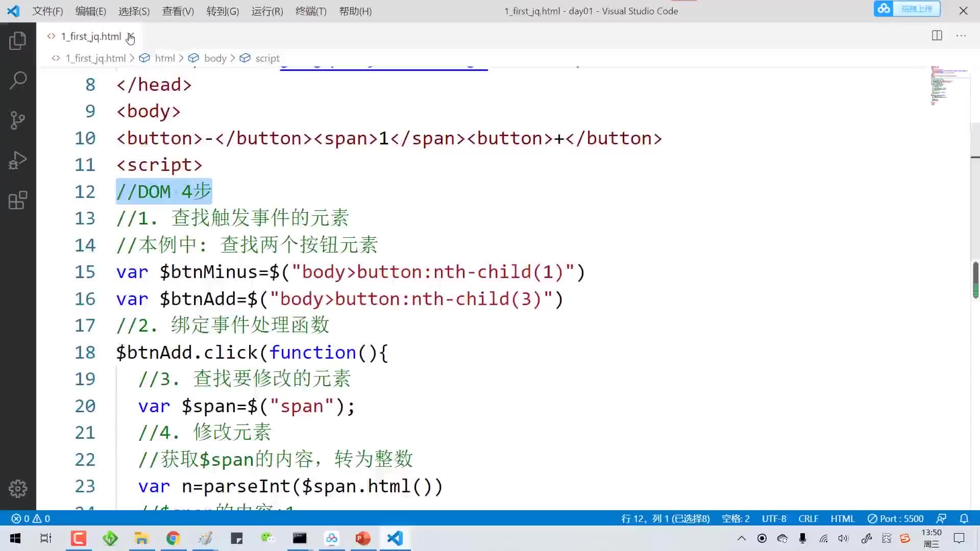Viewport: 980px width, 551px height.
Task: Click the $btnMinus variable declaration line
Action: click(x=350, y=272)
